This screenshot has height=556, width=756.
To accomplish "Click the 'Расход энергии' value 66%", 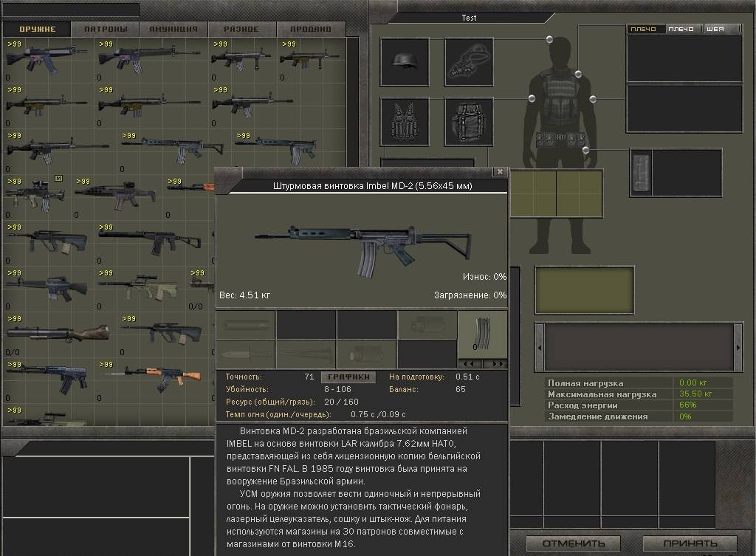I will coord(688,405).
